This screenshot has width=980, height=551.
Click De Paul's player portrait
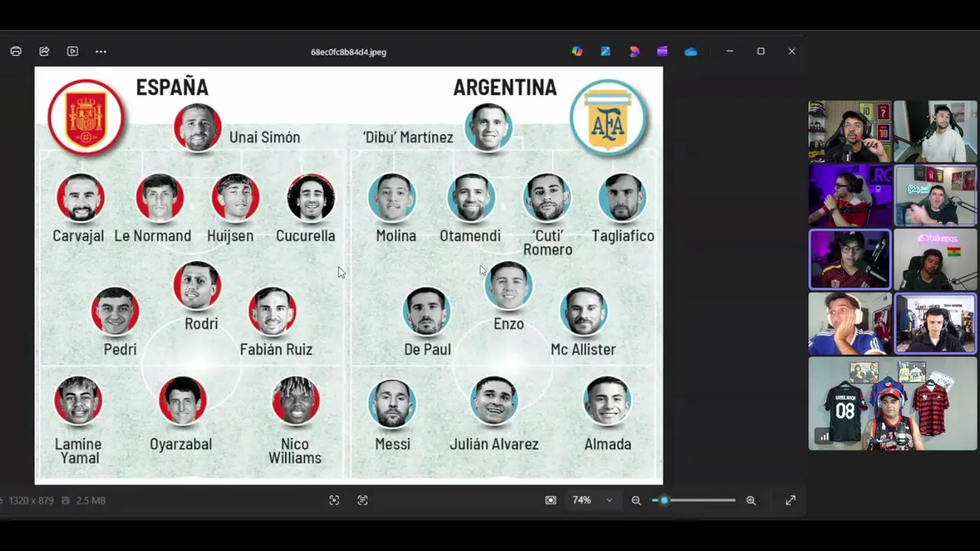click(x=426, y=311)
